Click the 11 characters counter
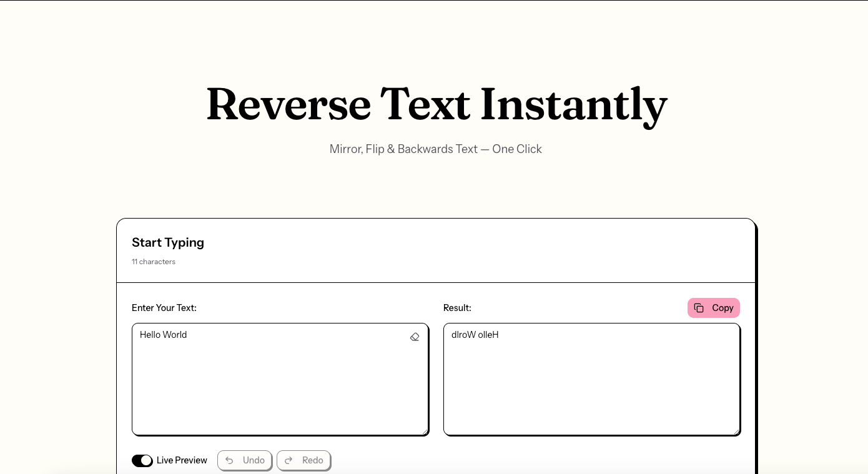Image resolution: width=868 pixels, height=474 pixels. [x=154, y=262]
